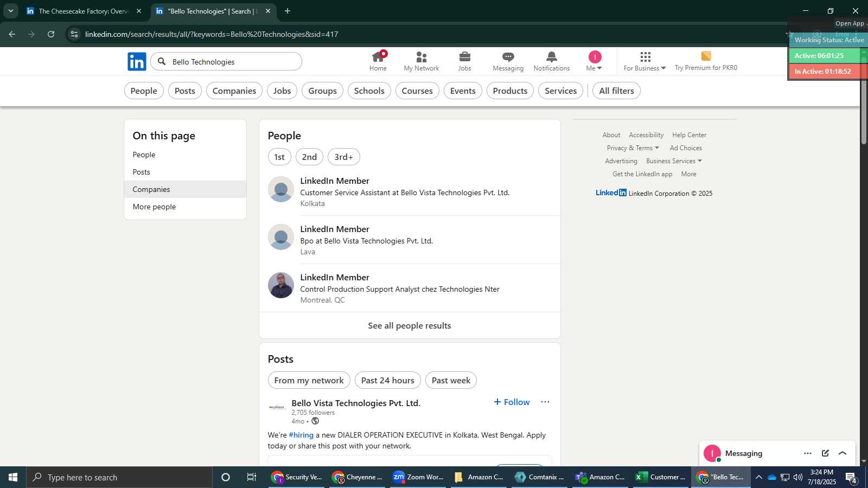868x488 pixels.
Task: Open the My Network icon
Action: pyautogui.click(x=422, y=57)
